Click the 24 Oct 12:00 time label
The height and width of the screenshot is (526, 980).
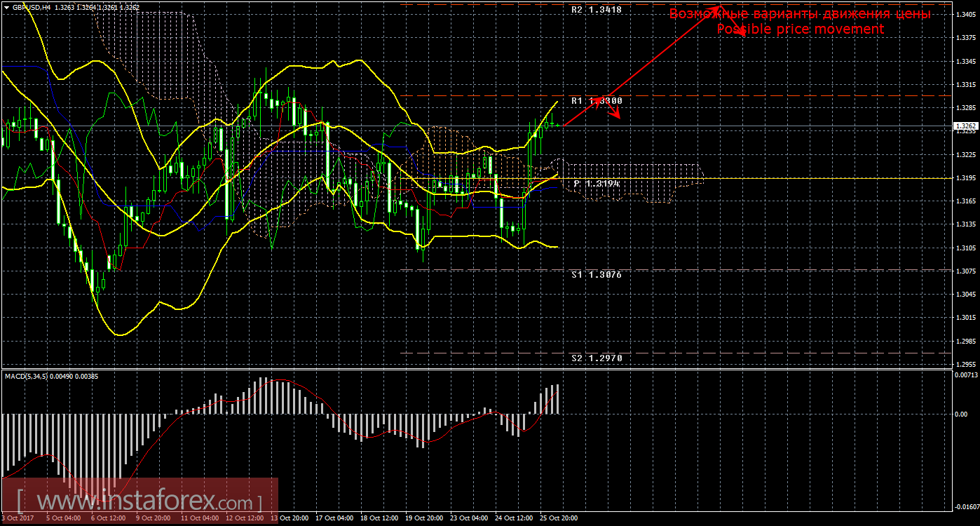[515, 520]
